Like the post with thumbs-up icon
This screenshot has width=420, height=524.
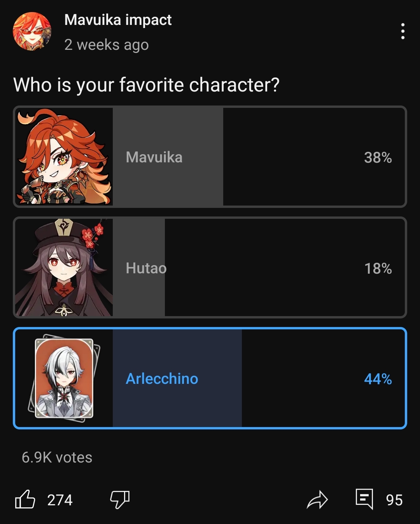click(25, 499)
